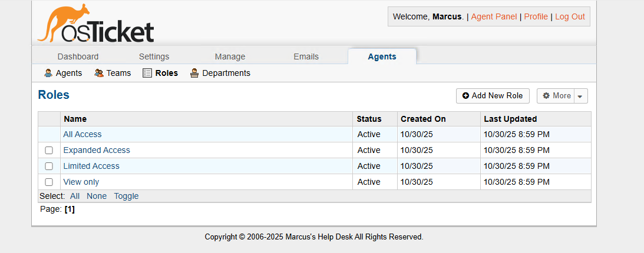Switch to the Dashboard tab
Screen dimensions: 644x253
coord(78,56)
